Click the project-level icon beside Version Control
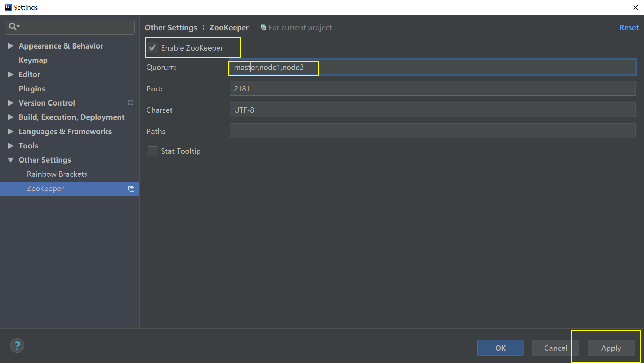This screenshot has height=363, width=644. tap(131, 103)
